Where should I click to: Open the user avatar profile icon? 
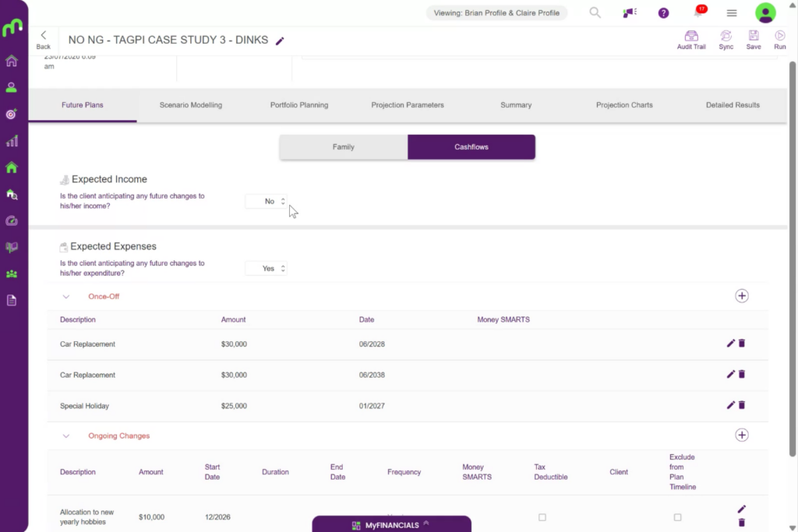(765, 13)
